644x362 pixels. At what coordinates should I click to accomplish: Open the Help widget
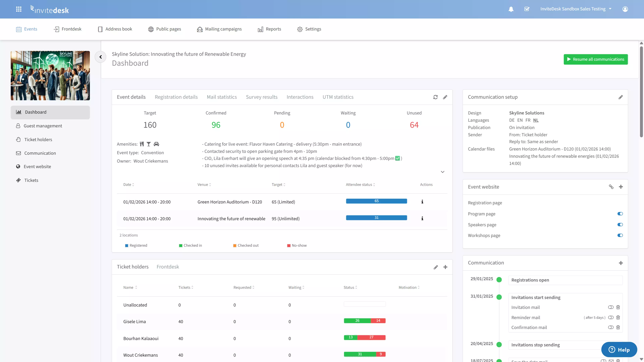coord(619,349)
